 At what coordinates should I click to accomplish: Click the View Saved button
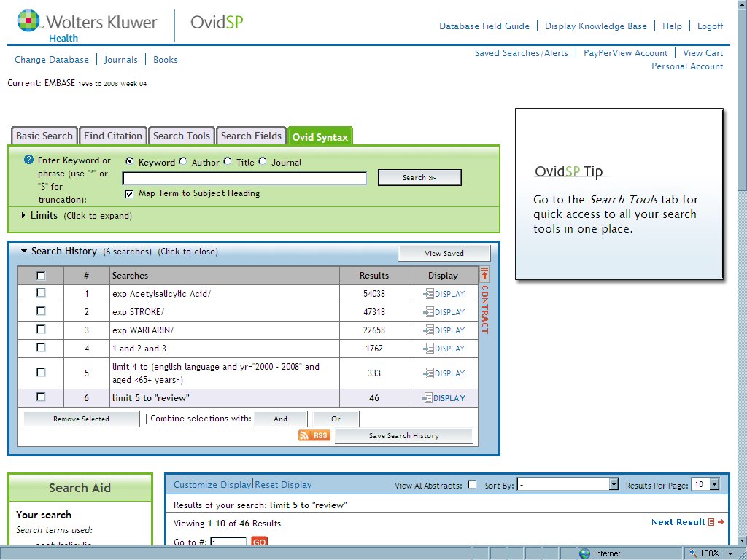tap(444, 253)
